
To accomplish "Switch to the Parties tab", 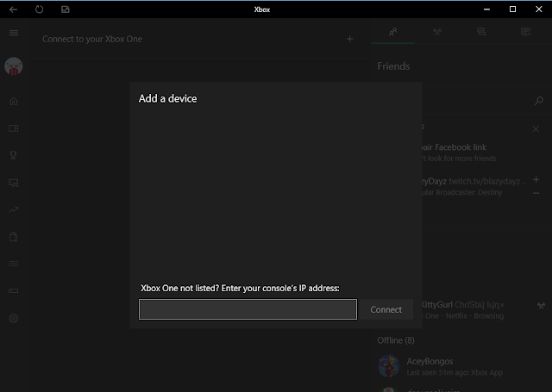I will click(x=437, y=32).
